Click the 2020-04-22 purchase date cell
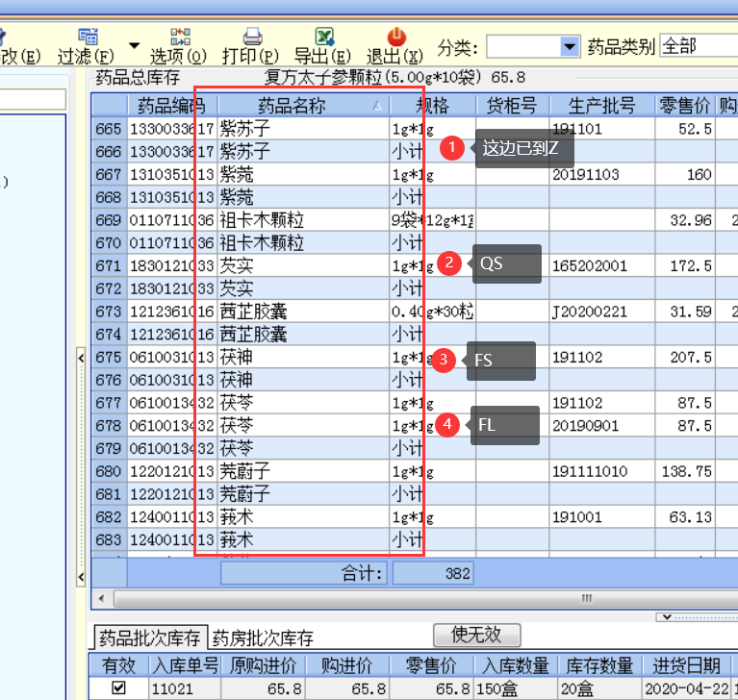The width and height of the screenshot is (738, 700). pyautogui.click(x=686, y=688)
